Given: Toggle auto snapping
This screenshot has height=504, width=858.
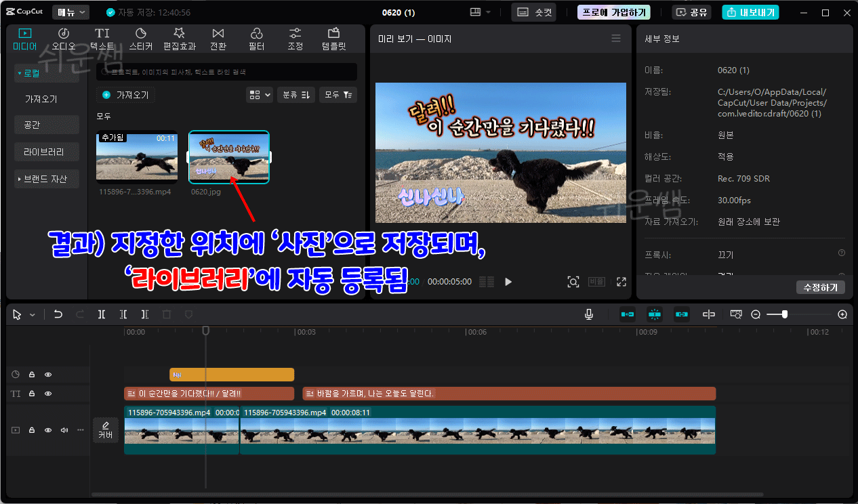Looking at the screenshot, I should [654, 314].
